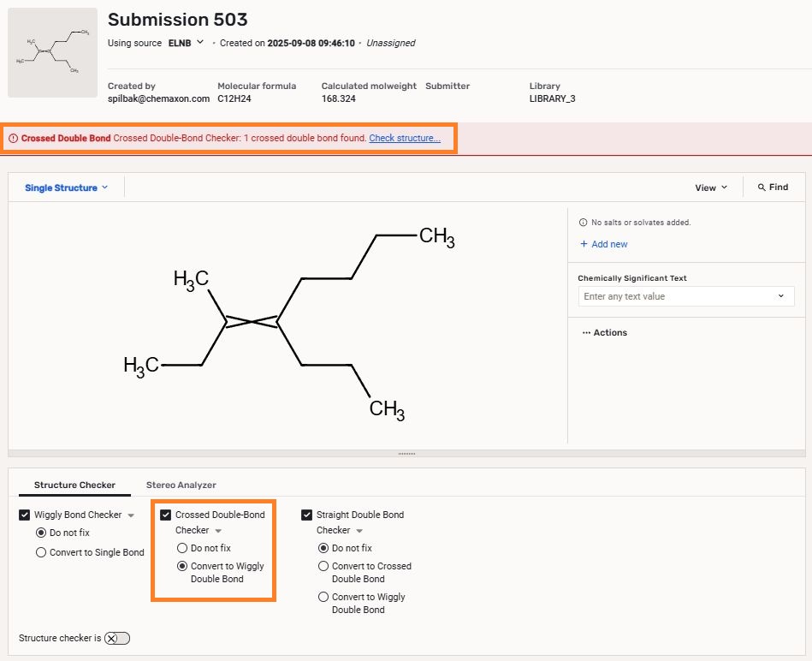The height and width of the screenshot is (661, 812).
Task: Uncheck the Wiggly Bond Checker checkbox
Action: tap(25, 515)
